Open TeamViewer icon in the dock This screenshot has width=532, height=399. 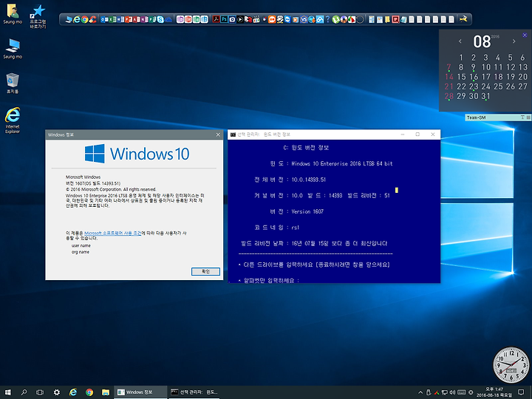tap(287, 19)
